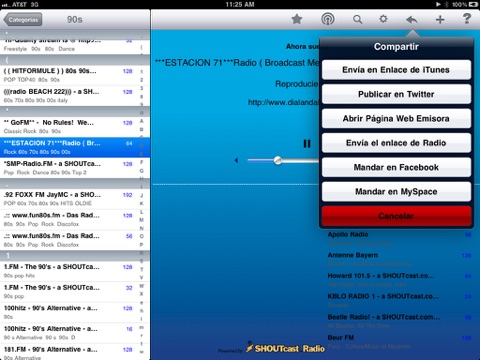
Task: Open KBLO RADIO 1 station
Action: coord(399,301)
